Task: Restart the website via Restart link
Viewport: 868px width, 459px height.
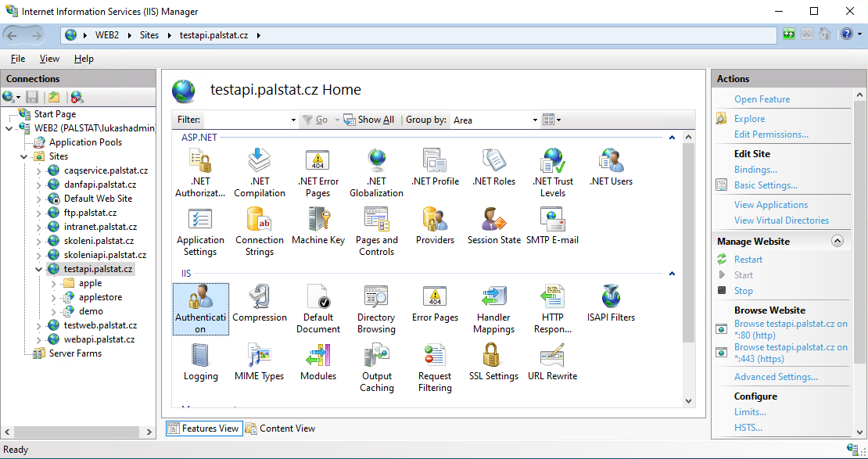Action: tap(748, 259)
